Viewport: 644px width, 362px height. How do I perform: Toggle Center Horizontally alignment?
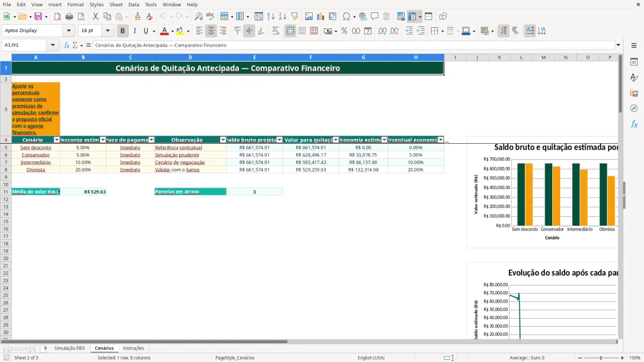pyautogui.click(x=211, y=31)
